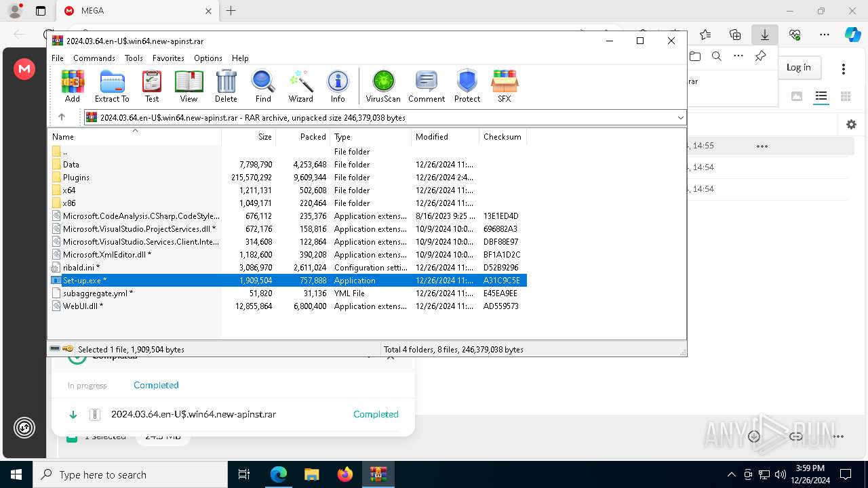
Task: Sort by the Checksum column header
Action: pos(502,136)
